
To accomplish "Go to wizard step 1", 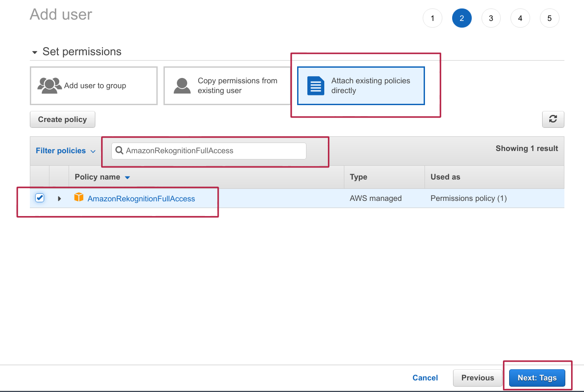I will 432,18.
